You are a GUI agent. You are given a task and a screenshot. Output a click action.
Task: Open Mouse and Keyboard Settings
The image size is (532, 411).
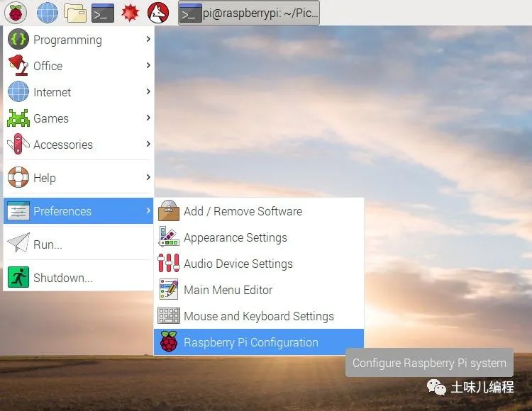tap(259, 316)
